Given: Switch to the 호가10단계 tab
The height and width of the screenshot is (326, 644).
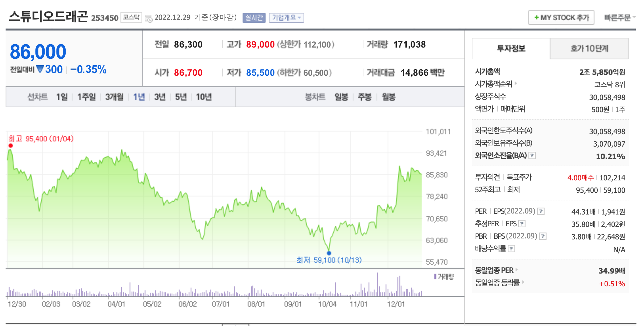Looking at the screenshot, I should coord(589,49).
